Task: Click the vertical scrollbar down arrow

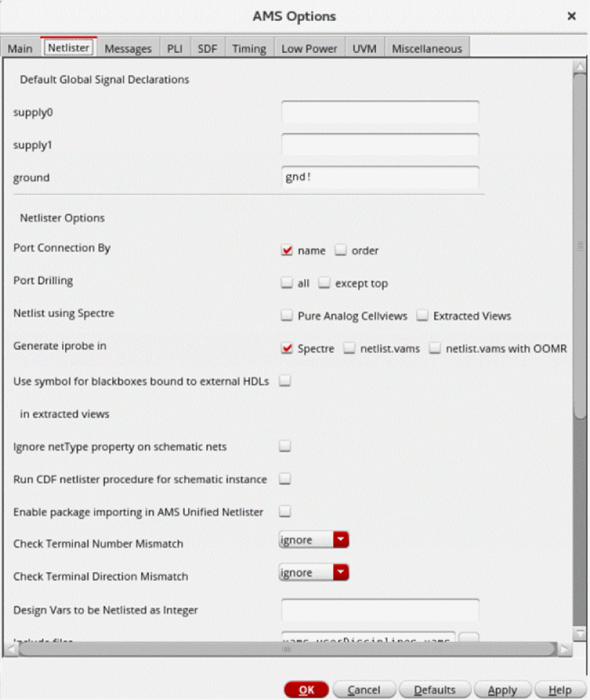Action: tap(580, 633)
